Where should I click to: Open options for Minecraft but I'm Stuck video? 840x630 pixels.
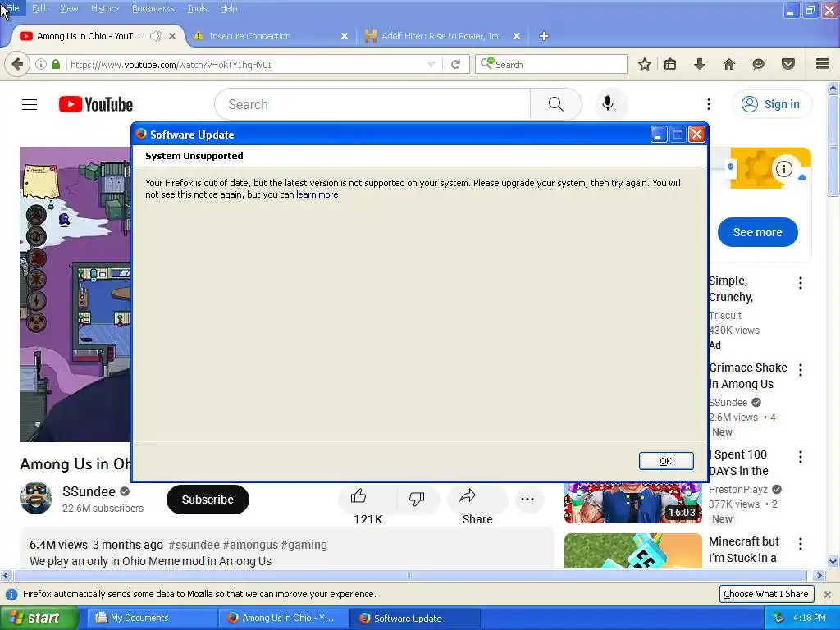(801, 545)
